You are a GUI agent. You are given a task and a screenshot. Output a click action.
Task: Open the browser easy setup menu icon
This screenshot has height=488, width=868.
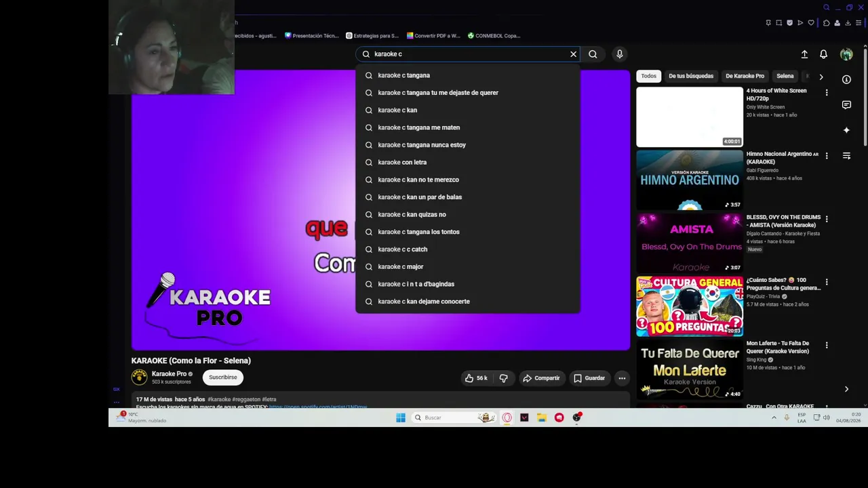click(859, 23)
